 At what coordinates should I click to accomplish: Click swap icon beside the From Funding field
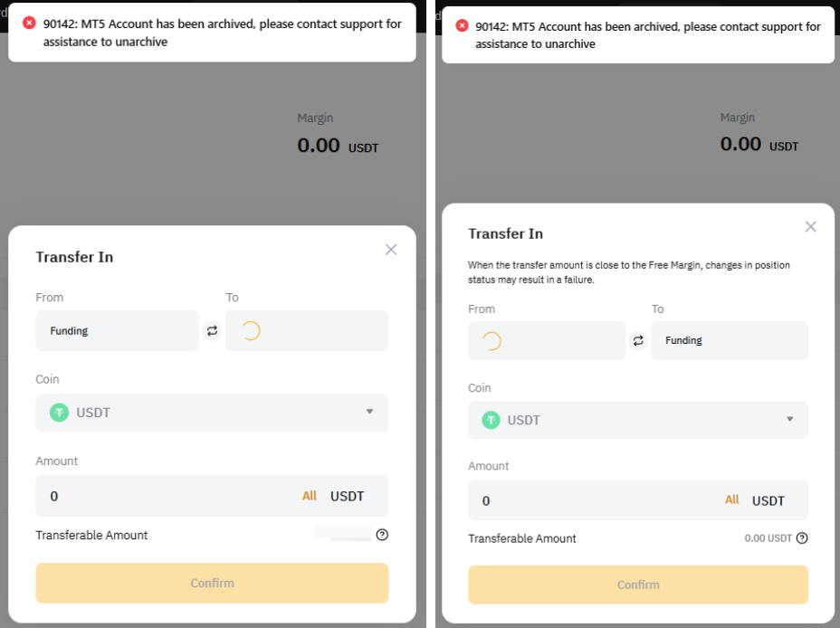213,331
